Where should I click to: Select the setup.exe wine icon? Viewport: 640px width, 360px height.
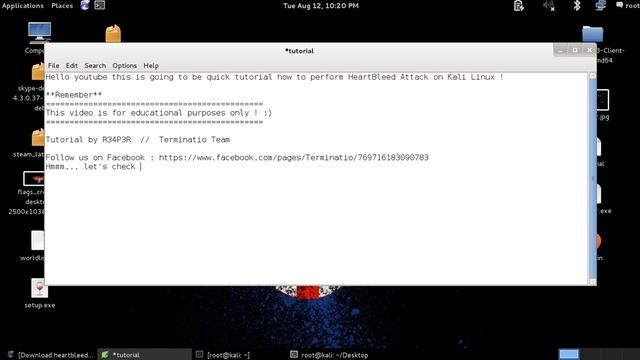pos(39,288)
